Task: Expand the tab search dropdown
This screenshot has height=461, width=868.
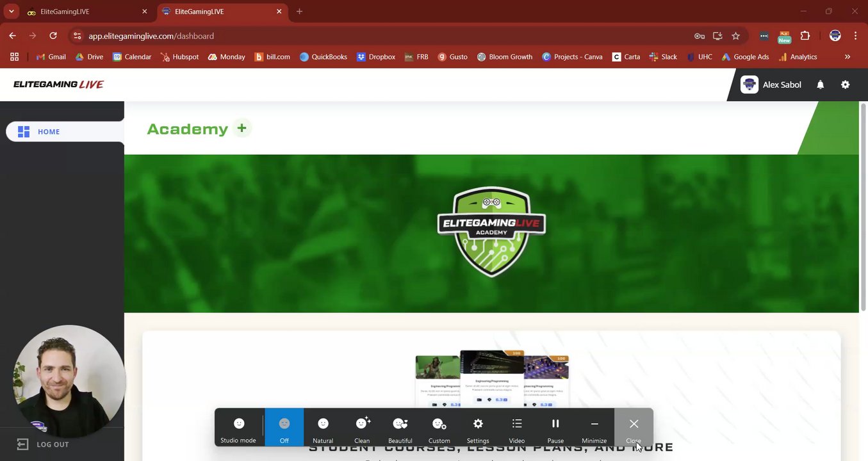Action: 11,12
